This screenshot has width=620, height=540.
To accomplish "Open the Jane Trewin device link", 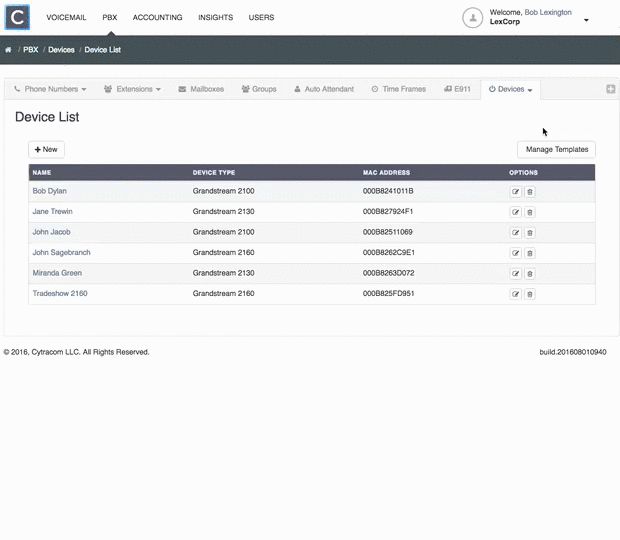I will point(52,211).
